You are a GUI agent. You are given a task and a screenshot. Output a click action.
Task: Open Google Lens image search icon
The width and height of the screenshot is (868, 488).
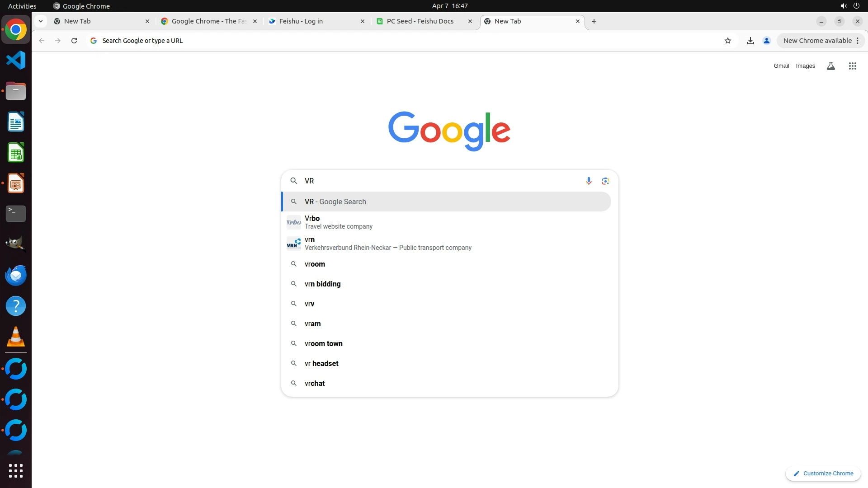pos(605,181)
